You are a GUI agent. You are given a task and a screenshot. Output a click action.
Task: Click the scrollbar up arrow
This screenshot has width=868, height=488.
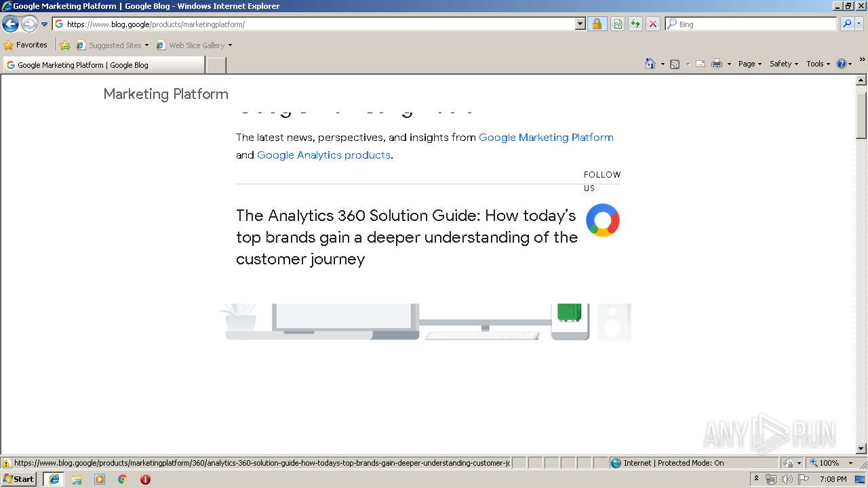click(x=861, y=80)
